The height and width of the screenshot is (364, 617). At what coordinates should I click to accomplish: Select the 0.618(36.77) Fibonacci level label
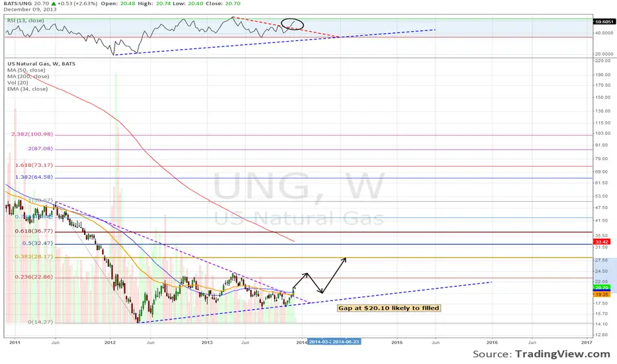pyautogui.click(x=34, y=231)
